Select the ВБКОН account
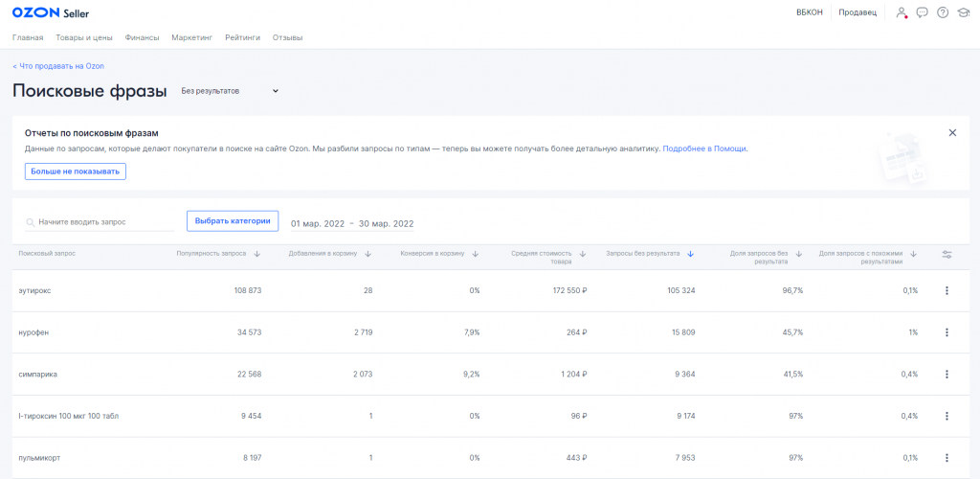The image size is (980, 479). pyautogui.click(x=810, y=12)
